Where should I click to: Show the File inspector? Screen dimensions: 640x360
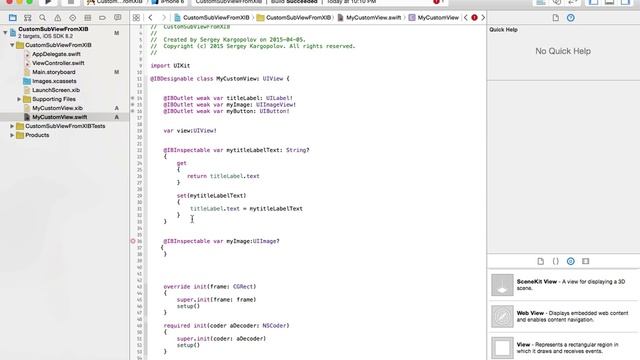pyautogui.click(x=556, y=18)
